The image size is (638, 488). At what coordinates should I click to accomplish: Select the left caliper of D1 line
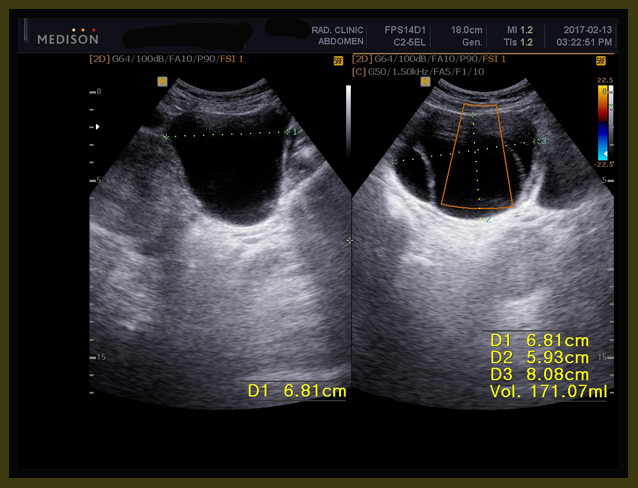[x=166, y=135]
